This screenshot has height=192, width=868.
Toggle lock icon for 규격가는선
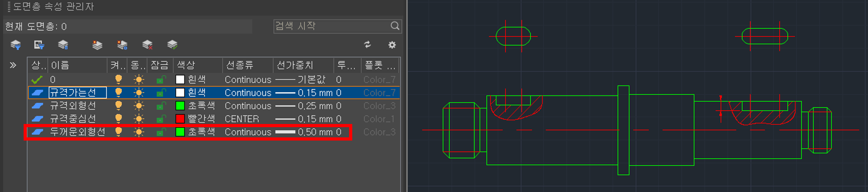point(161,93)
